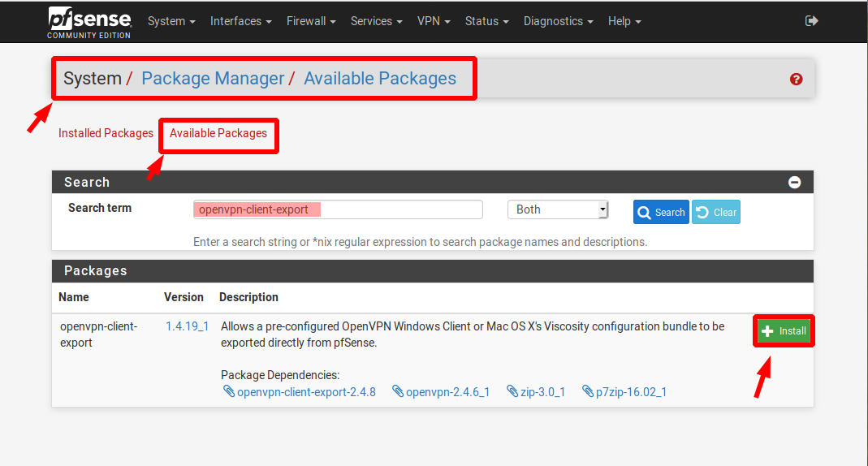Screen dimensions: 868x466
Task: Open the VPN menu
Action: pyautogui.click(x=434, y=21)
